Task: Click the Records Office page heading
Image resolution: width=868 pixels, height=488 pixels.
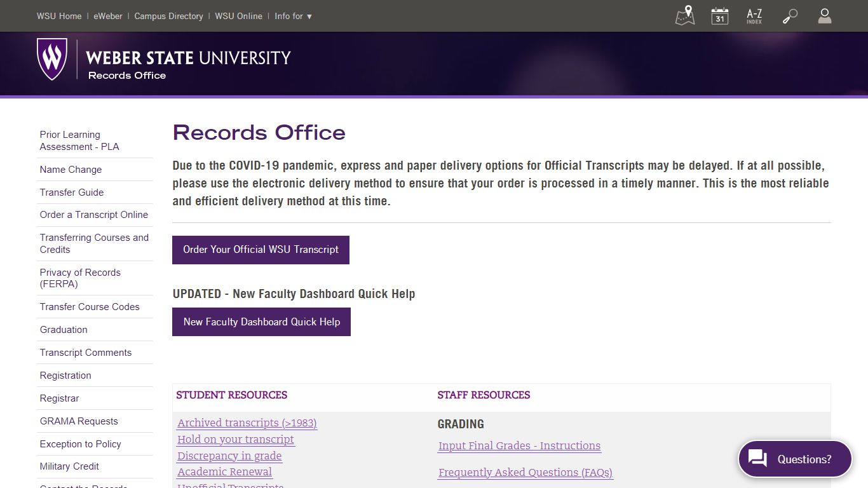Action: pyautogui.click(x=259, y=133)
